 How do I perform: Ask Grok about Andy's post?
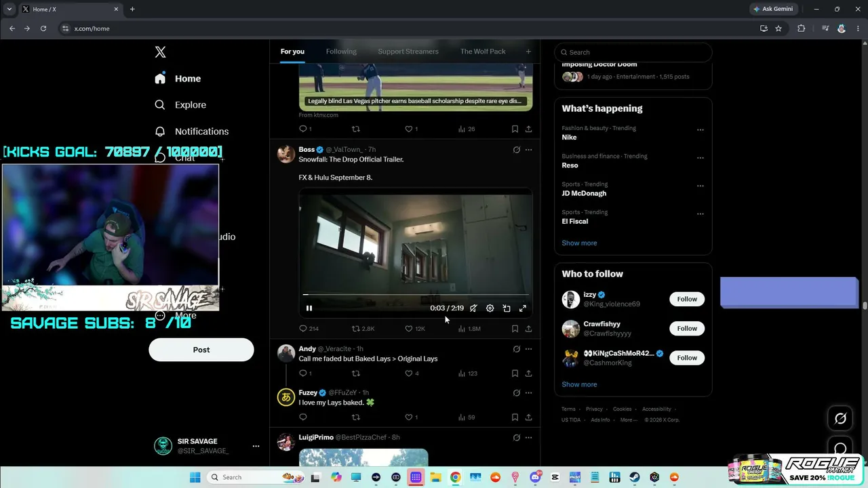(x=516, y=349)
